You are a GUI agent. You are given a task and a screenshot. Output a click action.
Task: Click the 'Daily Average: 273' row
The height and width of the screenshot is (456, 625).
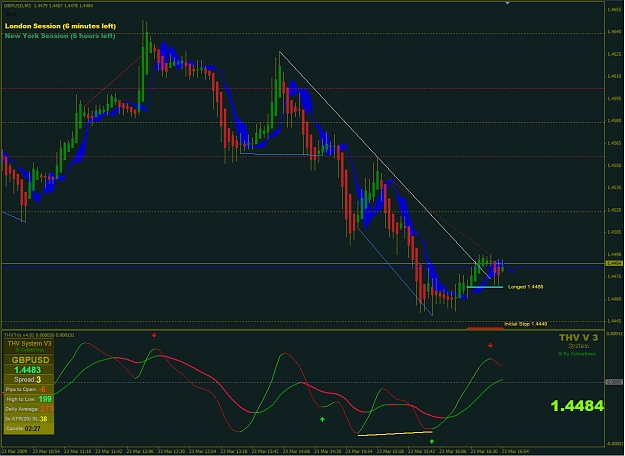(x=28, y=409)
